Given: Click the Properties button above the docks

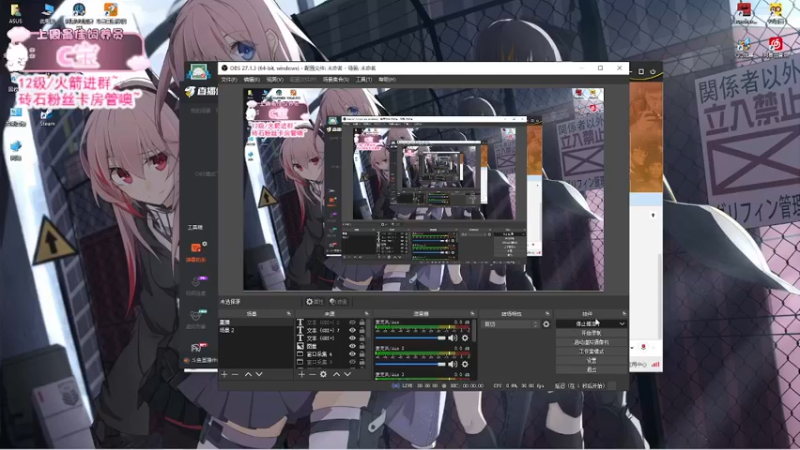Looking at the screenshot, I should click(315, 302).
